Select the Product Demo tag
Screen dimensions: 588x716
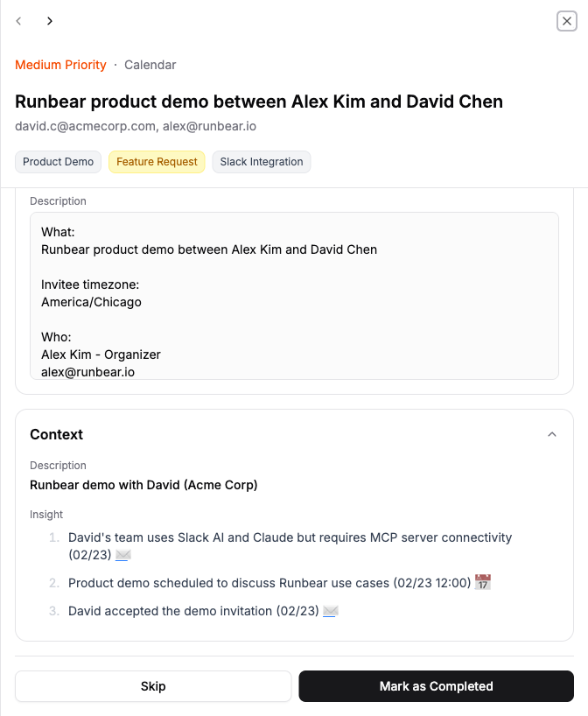pyautogui.click(x=58, y=162)
